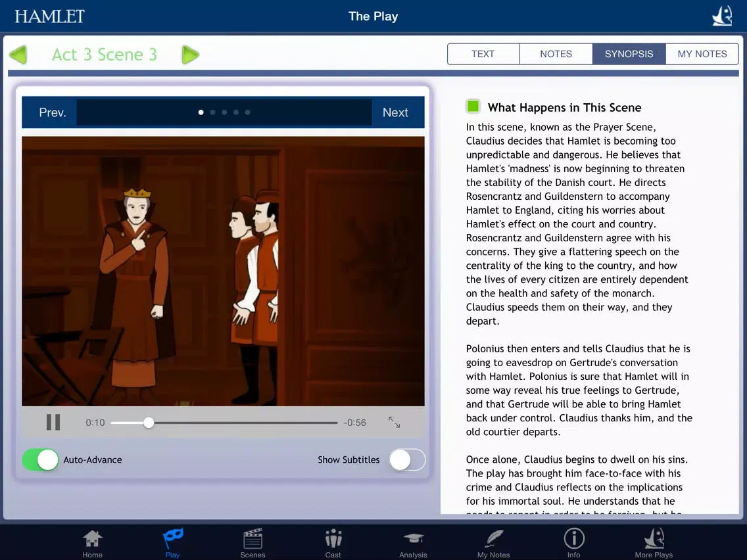Select the third page indicator dot
The width and height of the screenshot is (747, 560).
coord(224,112)
